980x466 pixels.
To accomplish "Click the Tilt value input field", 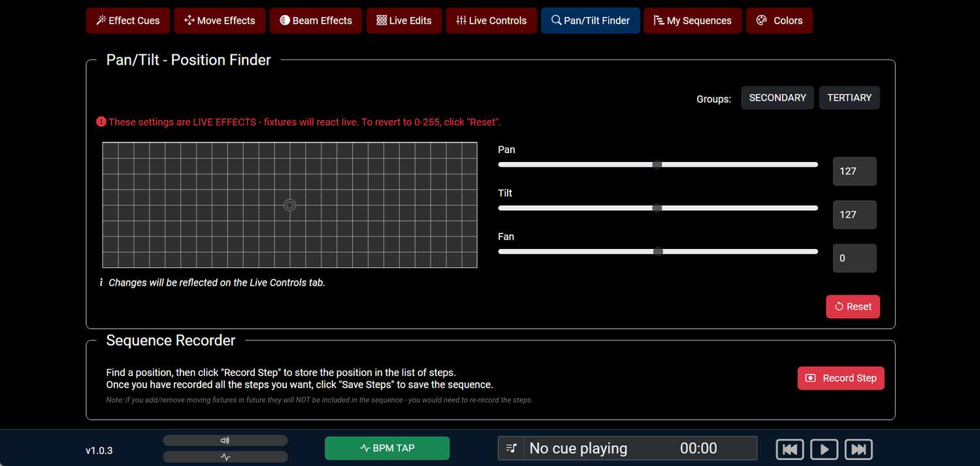I will click(x=854, y=214).
